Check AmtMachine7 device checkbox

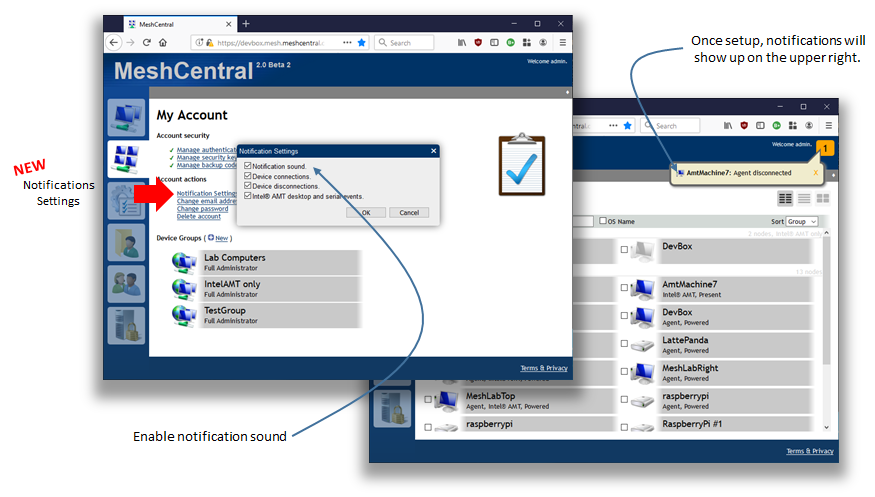coord(624,288)
